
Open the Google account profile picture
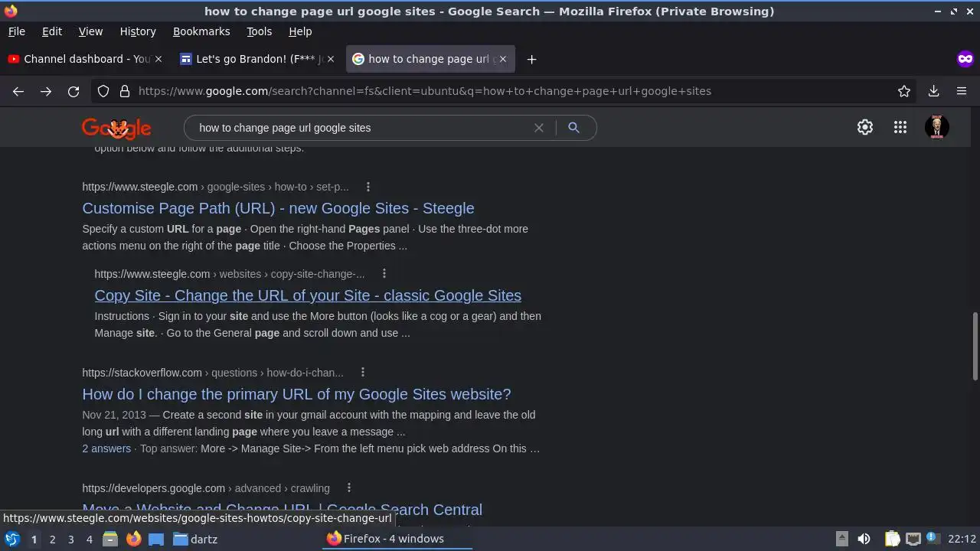click(937, 127)
